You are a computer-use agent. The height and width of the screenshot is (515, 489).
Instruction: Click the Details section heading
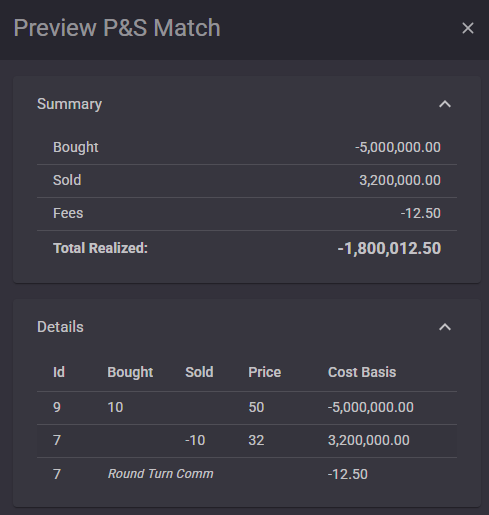60,327
